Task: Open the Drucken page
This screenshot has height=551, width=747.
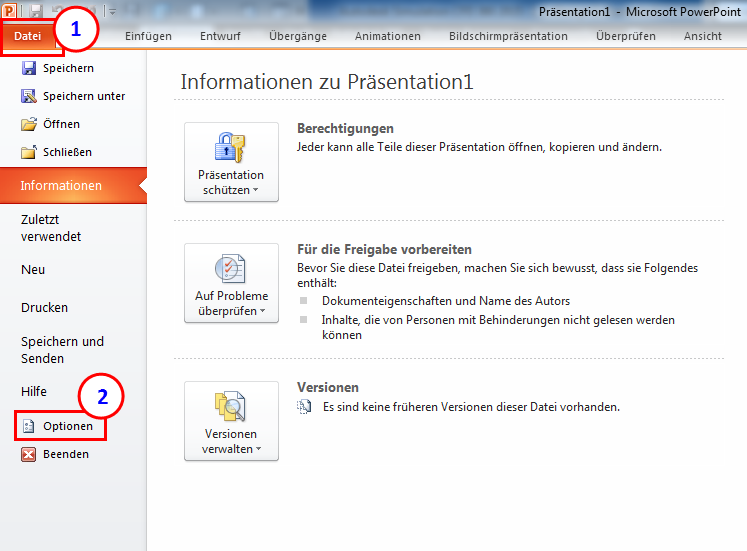Action: pyautogui.click(x=44, y=308)
